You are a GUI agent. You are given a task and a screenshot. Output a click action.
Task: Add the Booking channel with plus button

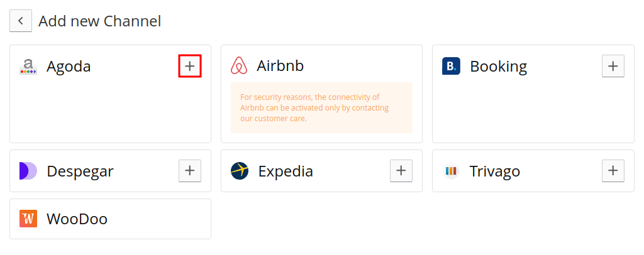coord(613,66)
